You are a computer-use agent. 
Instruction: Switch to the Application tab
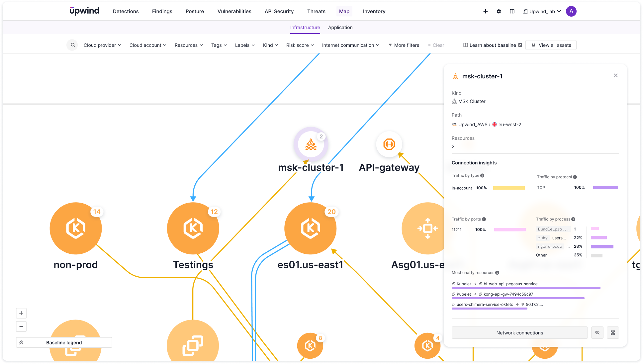(340, 27)
